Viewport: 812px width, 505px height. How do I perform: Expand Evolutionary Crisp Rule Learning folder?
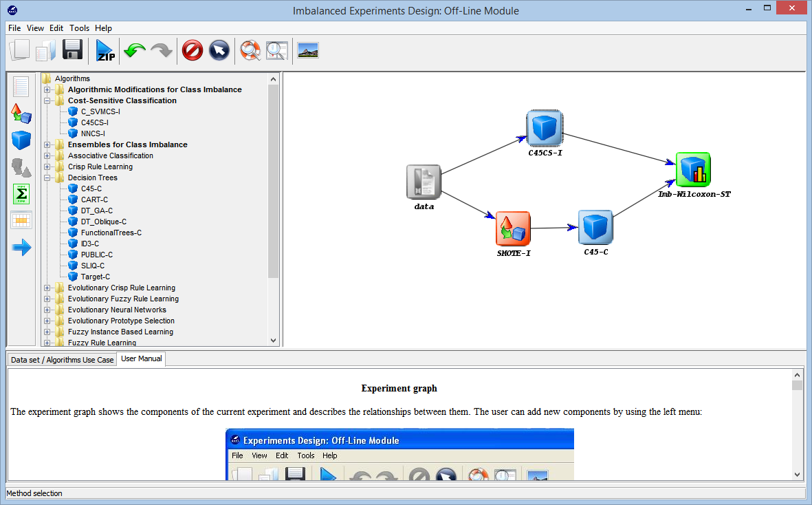tap(47, 288)
